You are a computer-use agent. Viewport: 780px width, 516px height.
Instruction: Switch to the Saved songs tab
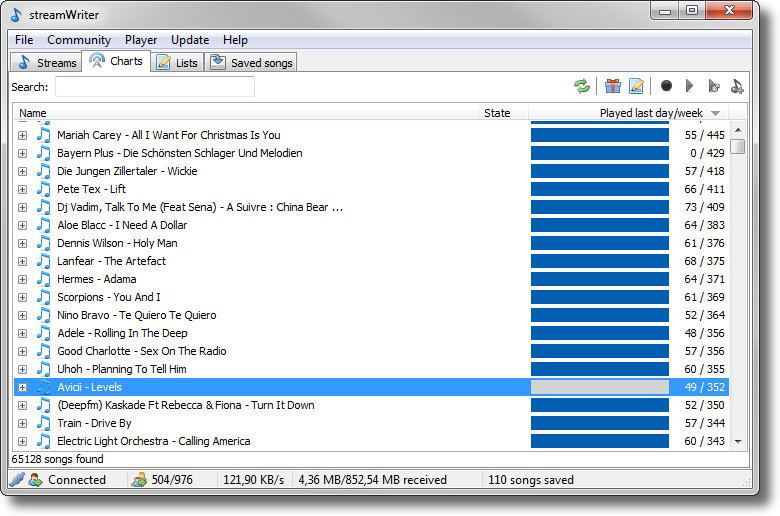tap(251, 63)
